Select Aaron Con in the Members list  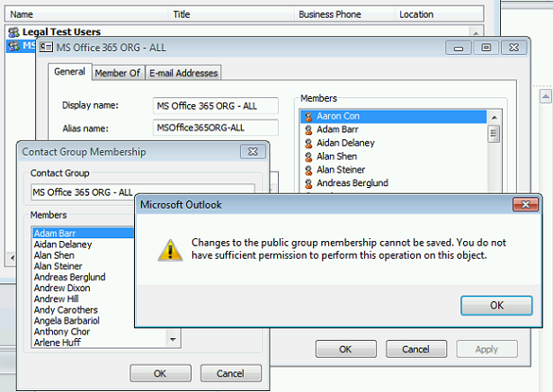[x=393, y=116]
